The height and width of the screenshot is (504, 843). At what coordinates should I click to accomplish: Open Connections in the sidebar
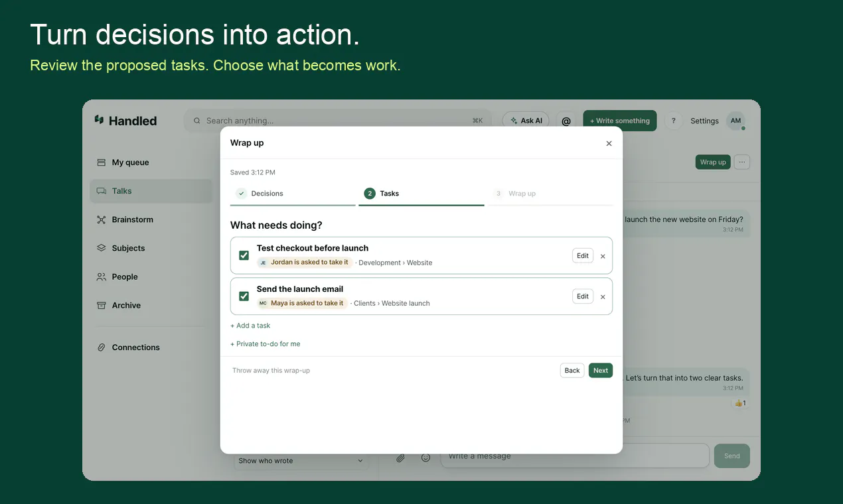click(x=151, y=347)
